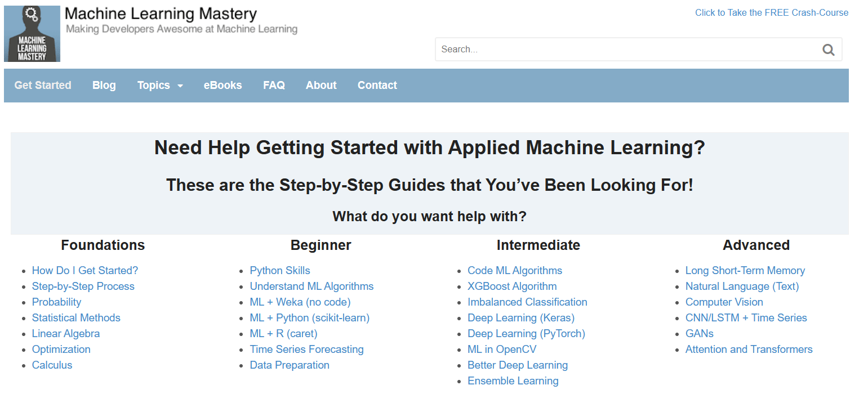Click the Machine Learning Mastery logo
Viewport: 868px width, 412px height.
click(x=32, y=33)
